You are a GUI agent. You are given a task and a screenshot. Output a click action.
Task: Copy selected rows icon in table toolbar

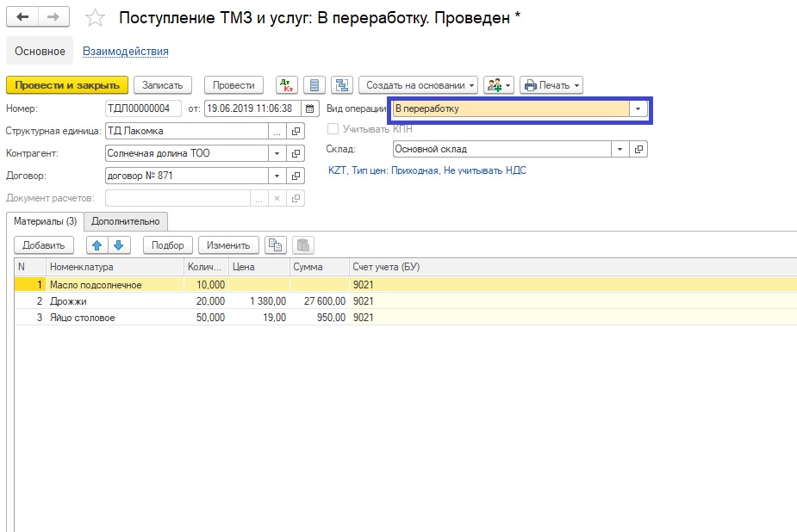click(276, 245)
